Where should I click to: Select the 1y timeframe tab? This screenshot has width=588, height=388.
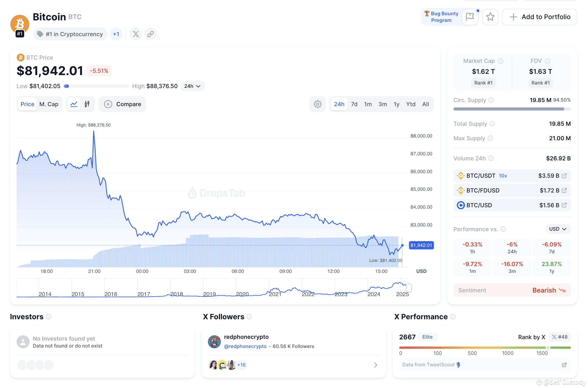(396, 104)
